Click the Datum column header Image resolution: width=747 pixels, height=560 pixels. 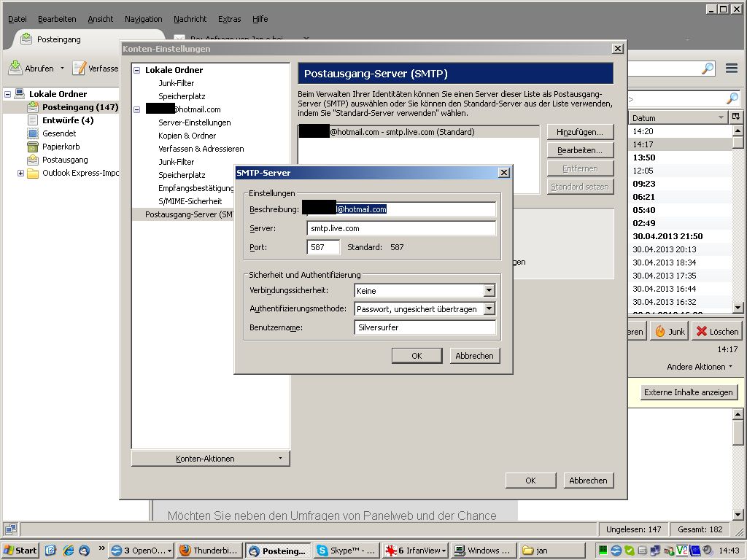[x=678, y=117]
